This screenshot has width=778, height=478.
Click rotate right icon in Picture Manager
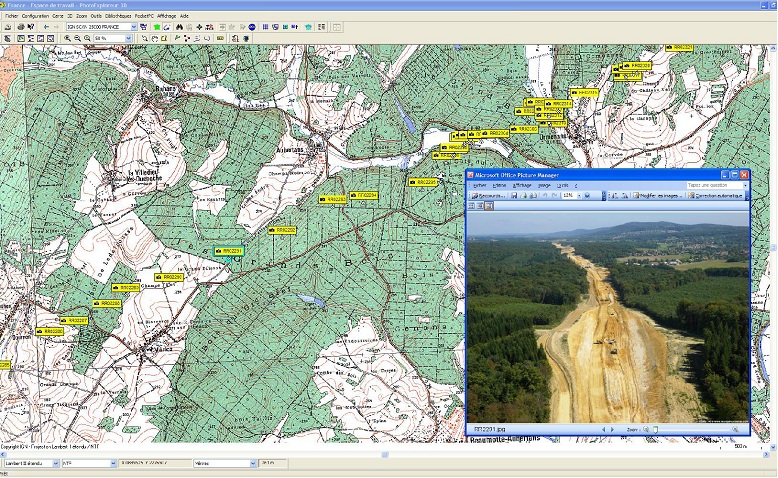pyautogui.click(x=624, y=196)
